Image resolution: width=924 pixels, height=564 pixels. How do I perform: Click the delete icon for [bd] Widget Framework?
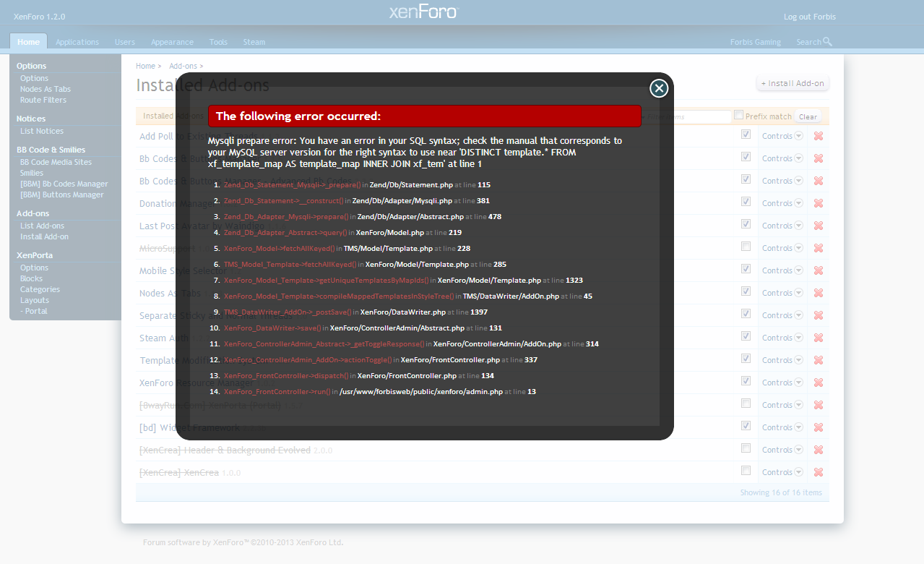(818, 427)
